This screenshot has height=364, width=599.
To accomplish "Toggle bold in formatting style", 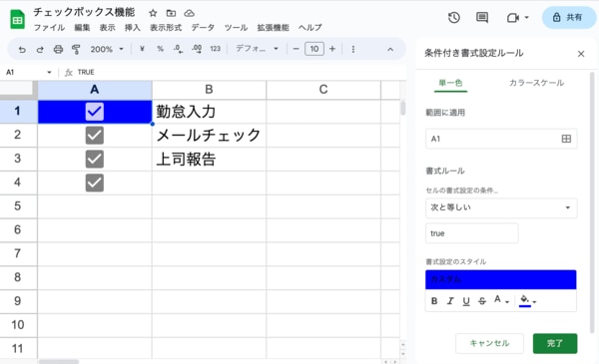I will (x=434, y=301).
